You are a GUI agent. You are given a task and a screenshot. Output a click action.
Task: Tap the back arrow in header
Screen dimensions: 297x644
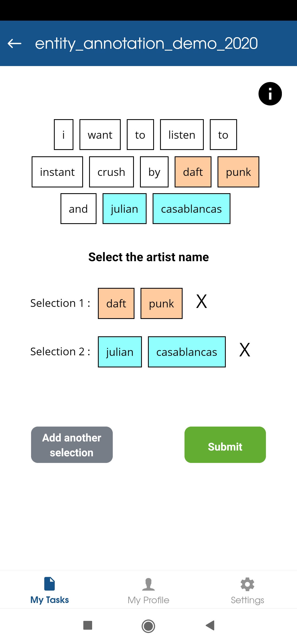(15, 43)
